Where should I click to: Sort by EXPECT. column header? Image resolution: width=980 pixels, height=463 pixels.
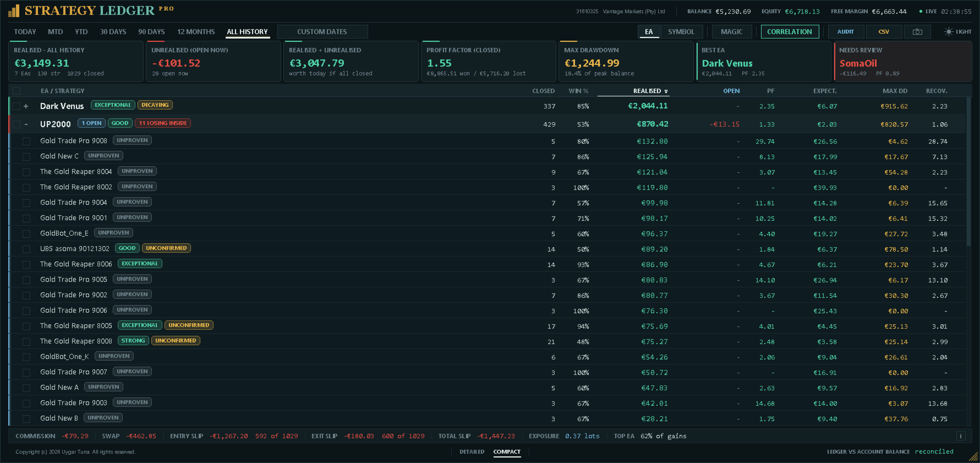point(825,91)
